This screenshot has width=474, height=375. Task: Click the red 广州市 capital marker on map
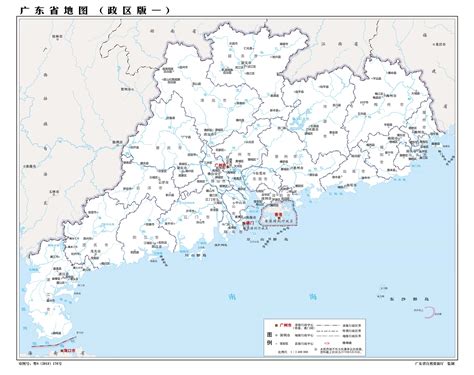[x=221, y=165]
